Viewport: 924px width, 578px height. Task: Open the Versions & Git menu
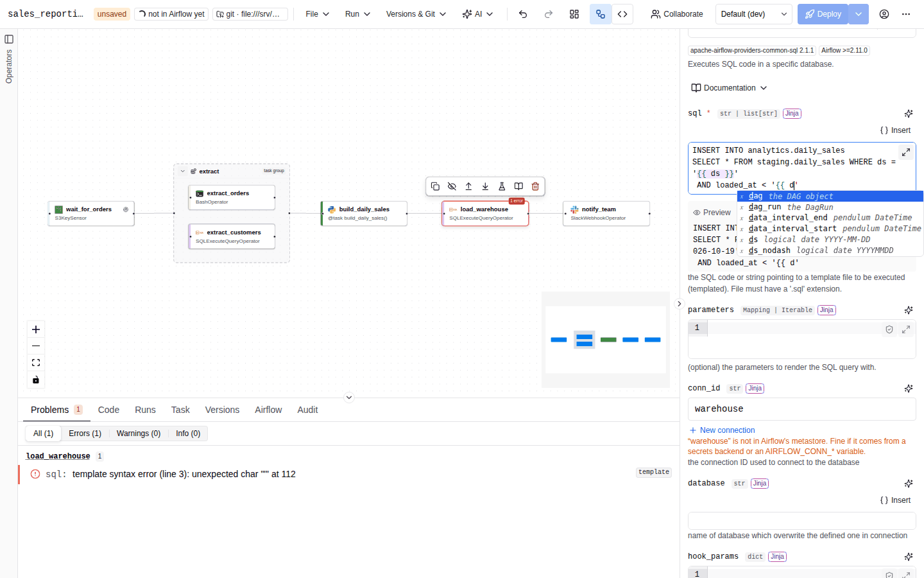pyautogui.click(x=416, y=14)
